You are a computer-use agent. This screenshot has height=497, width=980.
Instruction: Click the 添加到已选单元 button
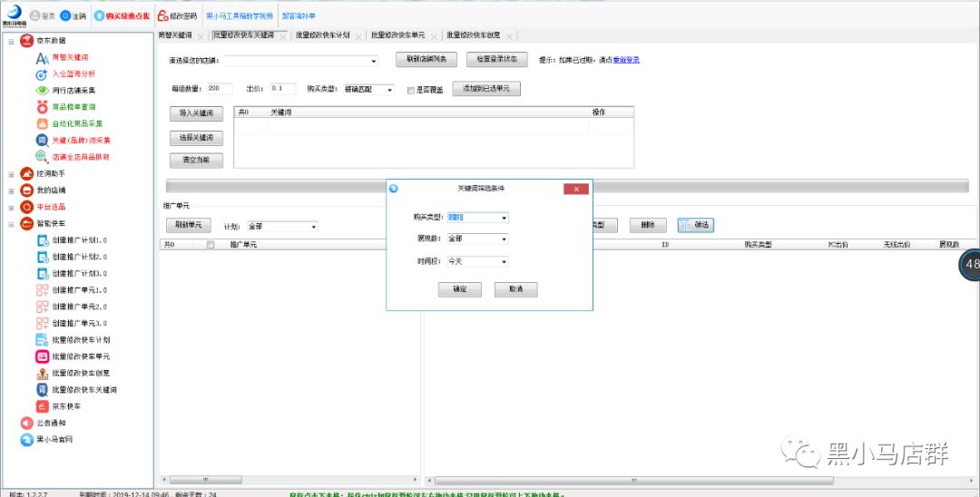pos(486,89)
